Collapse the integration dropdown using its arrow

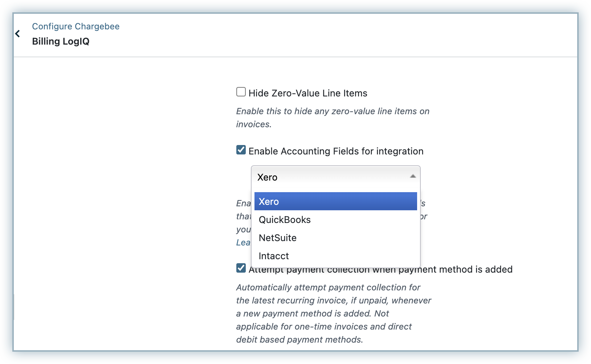(x=412, y=177)
